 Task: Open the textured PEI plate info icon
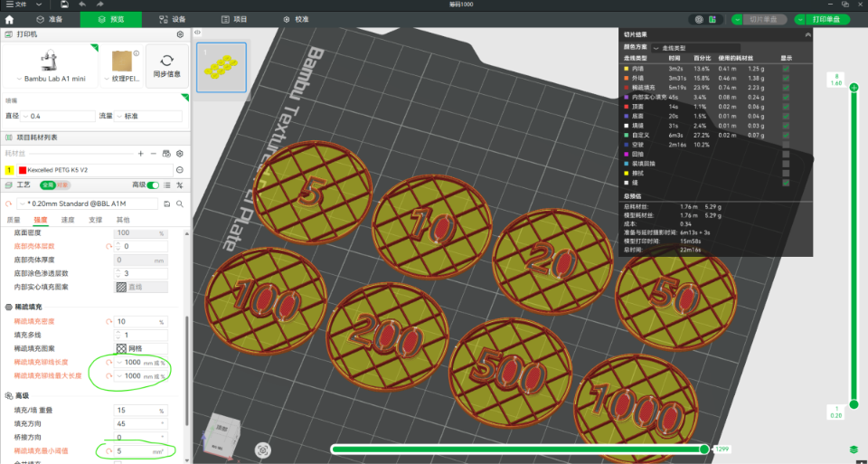pyautogui.click(x=137, y=53)
